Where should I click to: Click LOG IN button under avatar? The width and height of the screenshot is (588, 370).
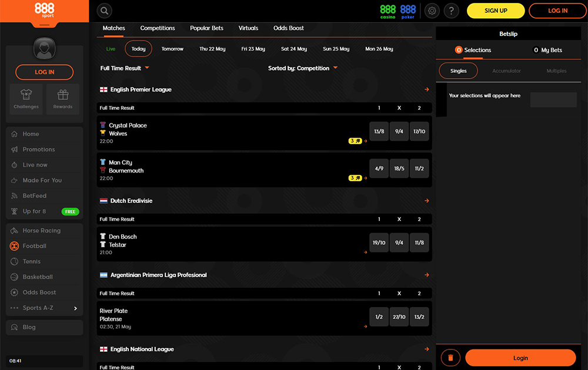point(44,72)
